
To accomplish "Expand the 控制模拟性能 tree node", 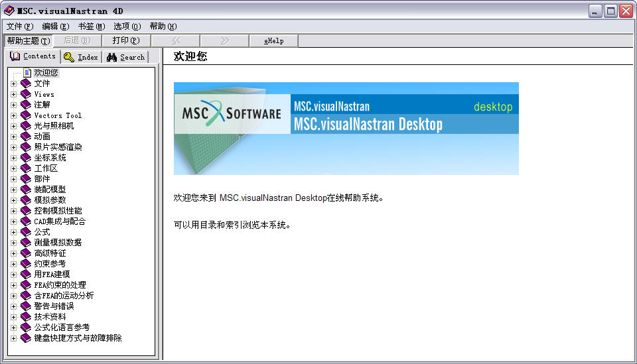I will [13, 211].
